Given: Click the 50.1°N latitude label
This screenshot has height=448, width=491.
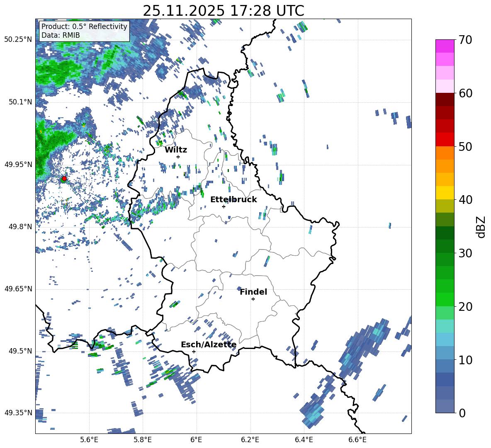Looking at the screenshot, I should click(x=20, y=102).
